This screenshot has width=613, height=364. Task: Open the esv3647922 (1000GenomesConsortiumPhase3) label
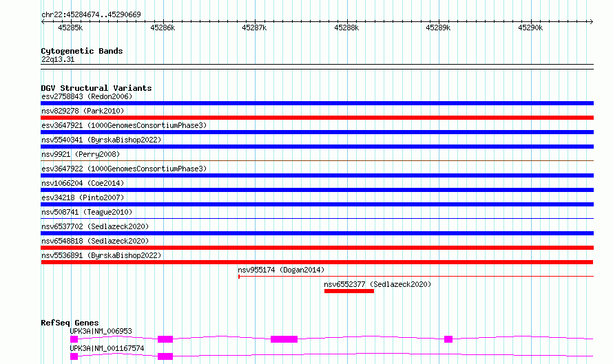(124, 169)
